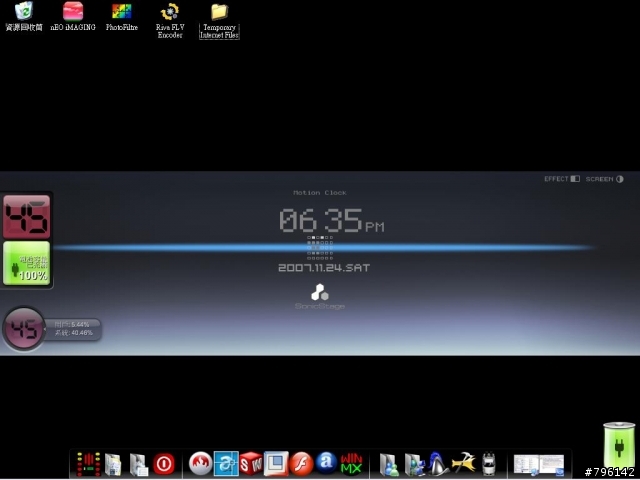Open the left window thumbnail in dock
The image size is (640, 480).
click(x=526, y=465)
